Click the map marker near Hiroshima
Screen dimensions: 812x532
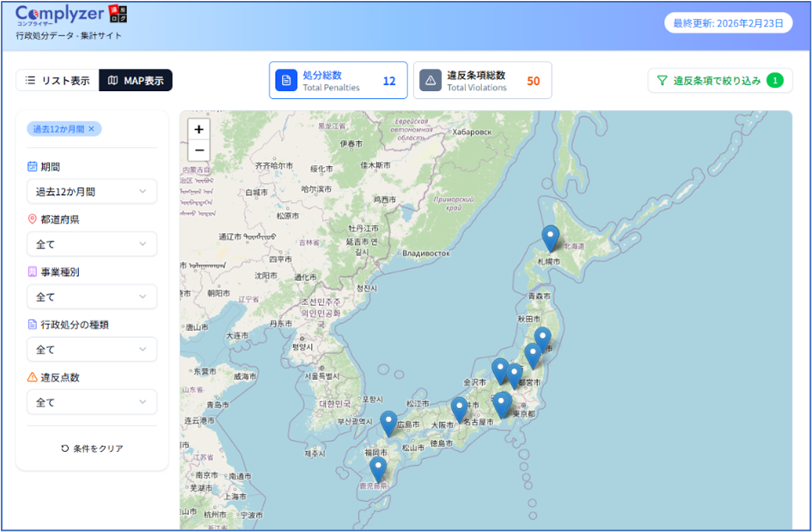[x=388, y=422]
